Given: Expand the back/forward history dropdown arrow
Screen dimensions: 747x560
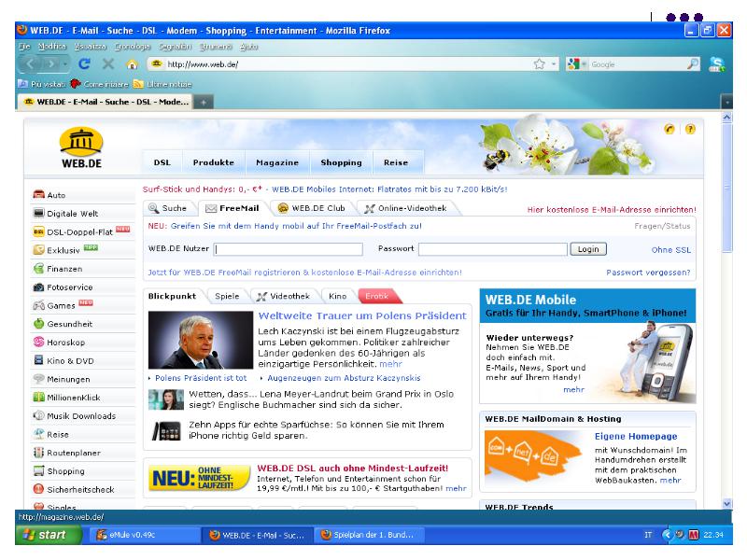Looking at the screenshot, I should [x=65, y=63].
